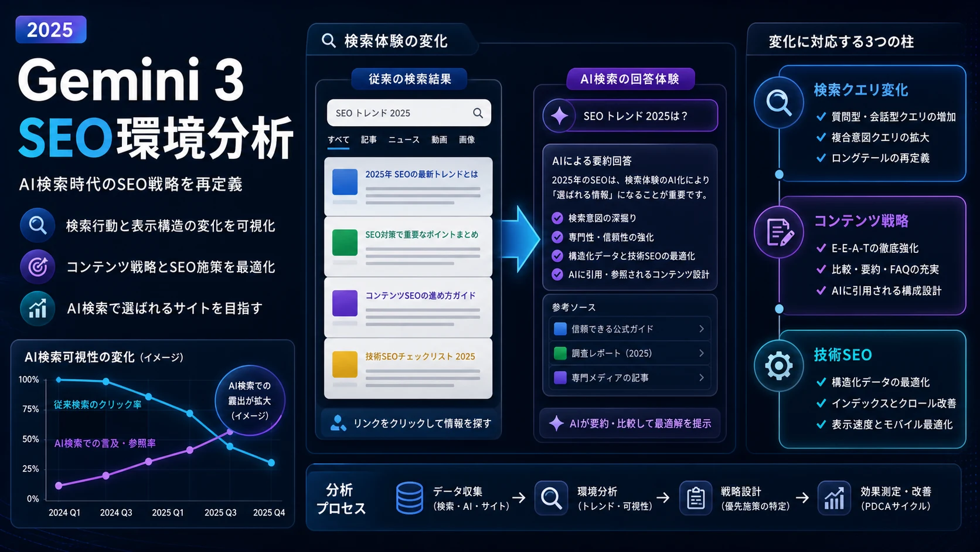Screen dimensions: 980x552
Task: Open the SEO対策で重要なポイントまとめ link
Action: (421, 235)
